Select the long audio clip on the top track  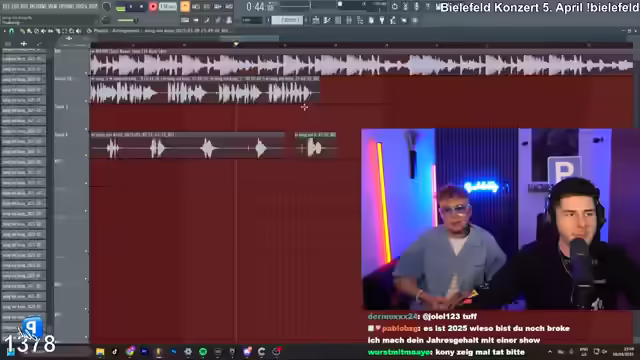pos(362,62)
